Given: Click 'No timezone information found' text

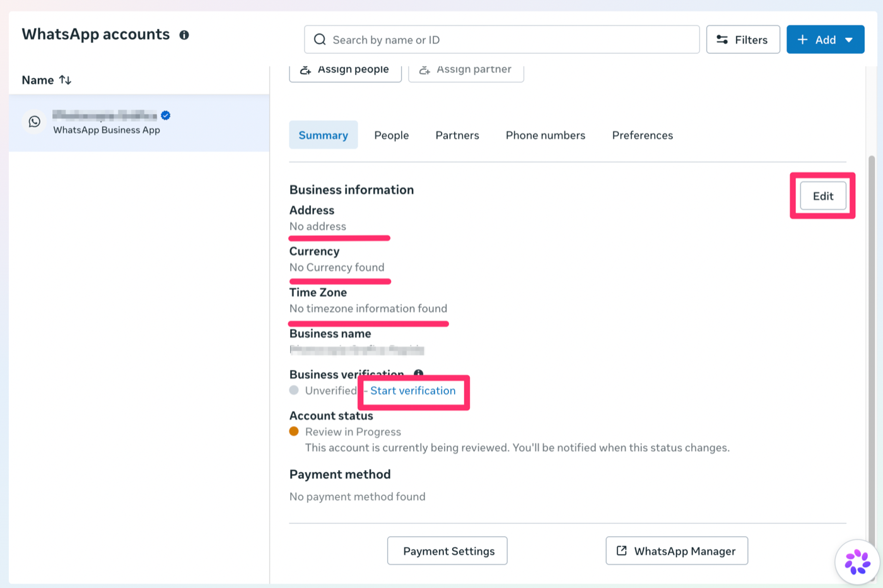Looking at the screenshot, I should (x=368, y=308).
